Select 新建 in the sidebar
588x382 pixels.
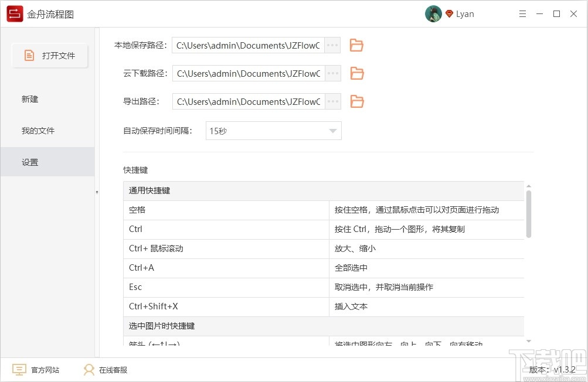point(29,99)
